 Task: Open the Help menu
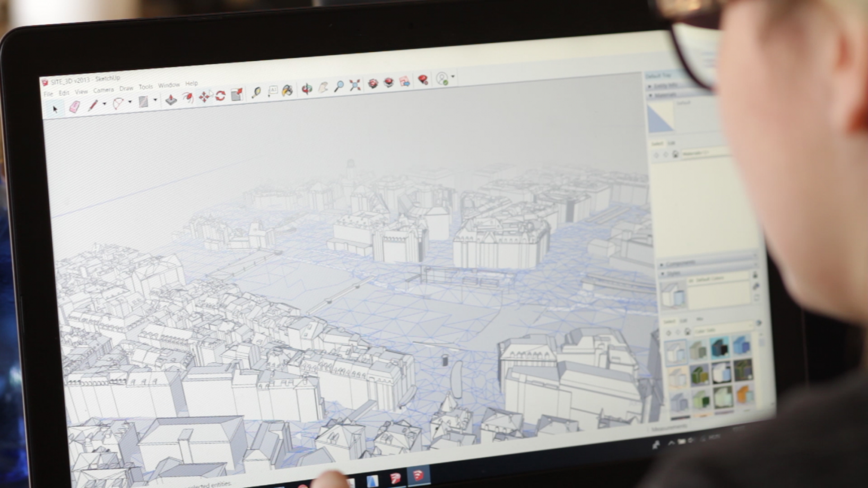(192, 84)
